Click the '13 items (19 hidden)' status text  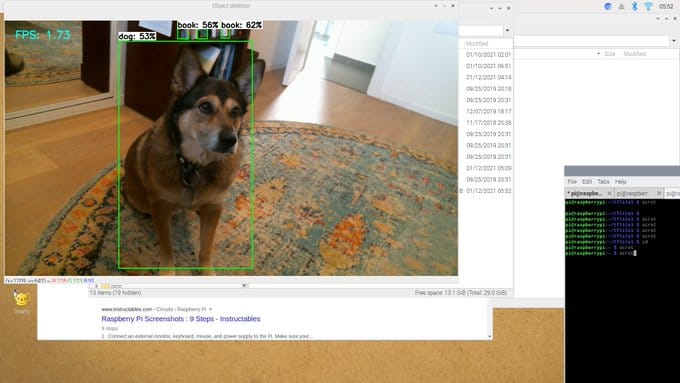point(115,293)
